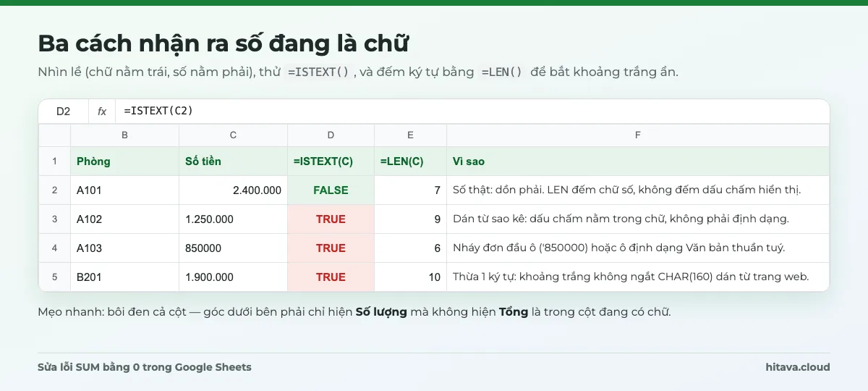The image size is (868, 391).
Task: Select column F header
Action: [638, 135]
